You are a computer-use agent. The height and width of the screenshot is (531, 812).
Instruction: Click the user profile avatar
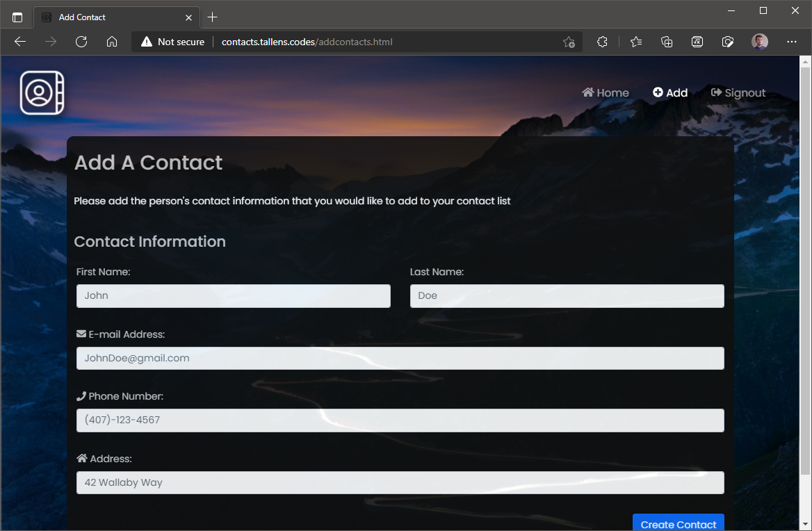[760, 42]
